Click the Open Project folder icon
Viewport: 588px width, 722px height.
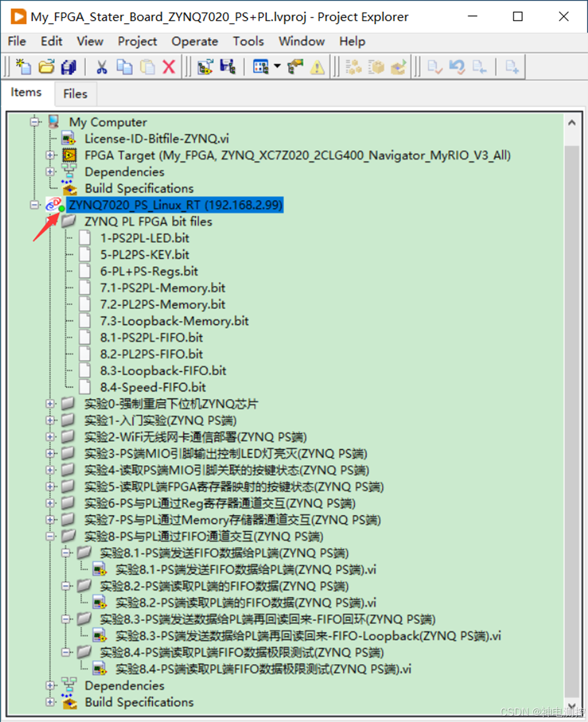click(46, 67)
